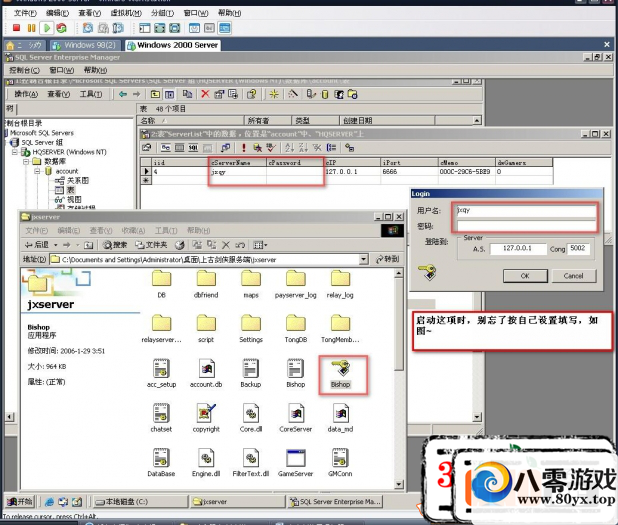Open the address bar dropdown in jxserver
This screenshot has width=618, height=525.
[x=364, y=259]
